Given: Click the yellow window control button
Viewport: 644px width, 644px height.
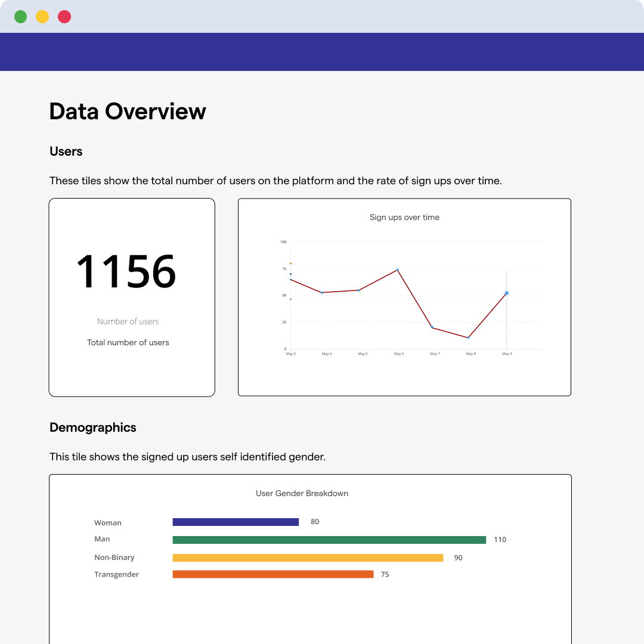Looking at the screenshot, I should [x=42, y=17].
